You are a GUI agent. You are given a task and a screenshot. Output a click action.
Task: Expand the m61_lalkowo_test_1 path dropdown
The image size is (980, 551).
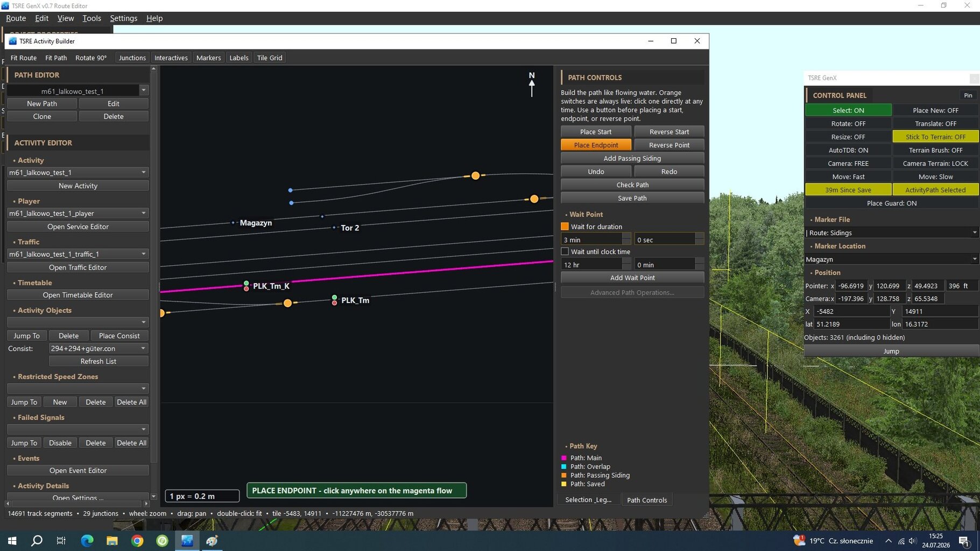click(x=143, y=90)
